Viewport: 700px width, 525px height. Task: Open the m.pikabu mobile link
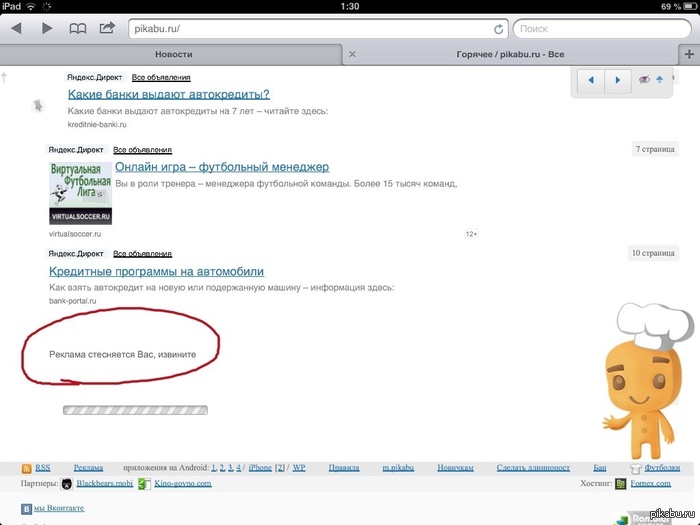tap(398, 468)
